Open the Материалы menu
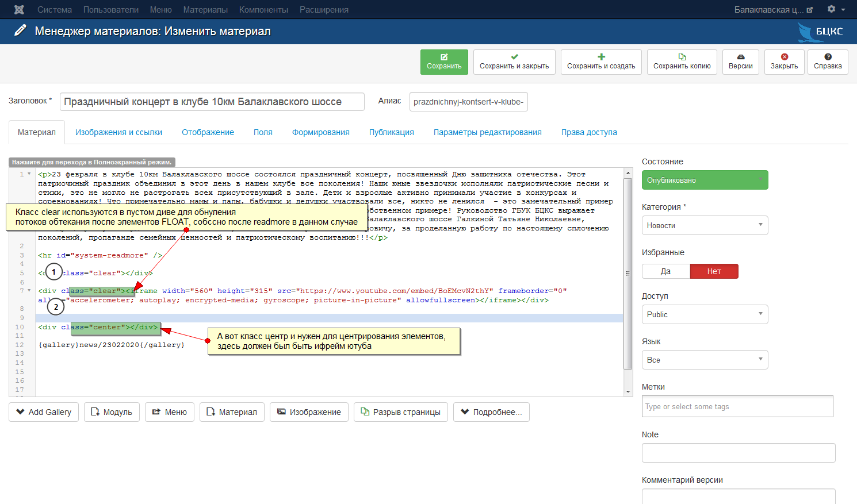The width and height of the screenshot is (857, 504). (205, 10)
